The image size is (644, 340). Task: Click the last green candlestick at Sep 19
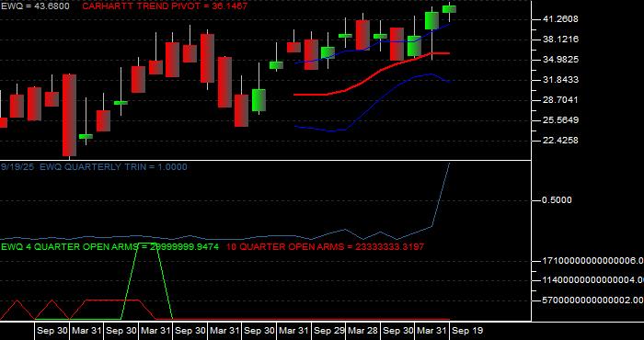click(x=449, y=9)
